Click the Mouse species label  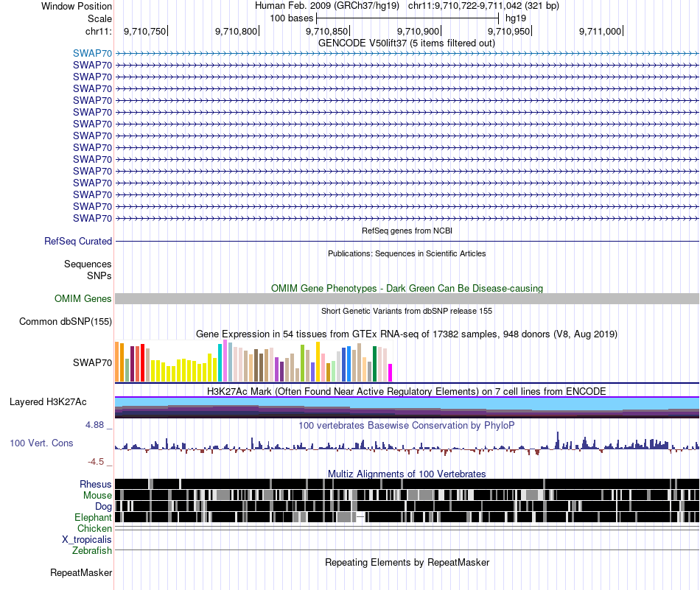click(x=97, y=496)
